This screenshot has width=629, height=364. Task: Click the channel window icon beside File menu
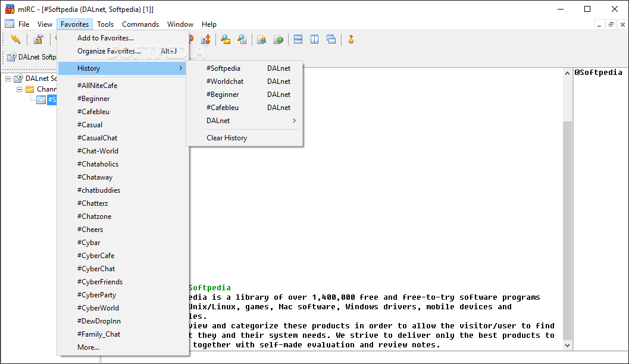10,24
